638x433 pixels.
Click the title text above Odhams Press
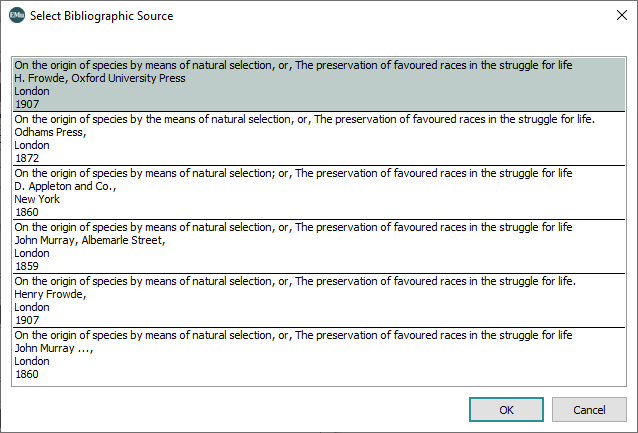[x=304, y=119]
